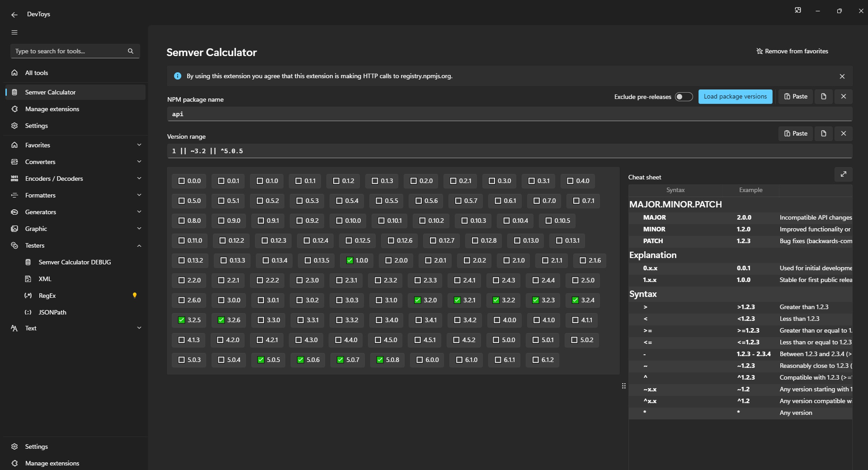Viewport: 868px width, 470px height.
Task: Click the Text group icon
Action: pos(14,328)
